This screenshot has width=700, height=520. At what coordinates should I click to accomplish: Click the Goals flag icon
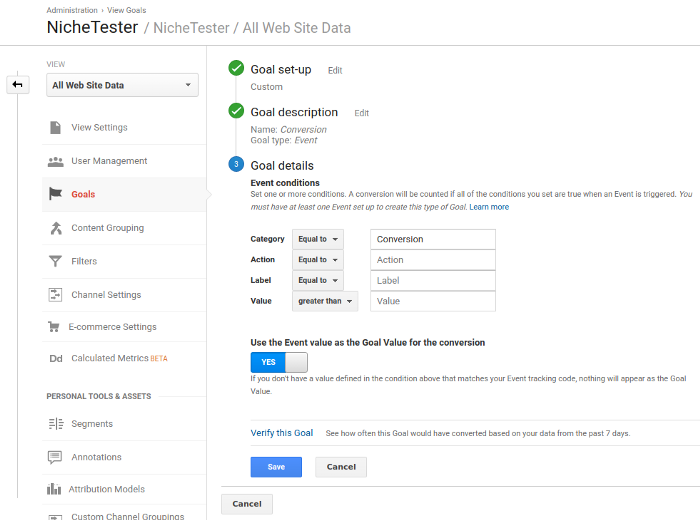(55, 194)
